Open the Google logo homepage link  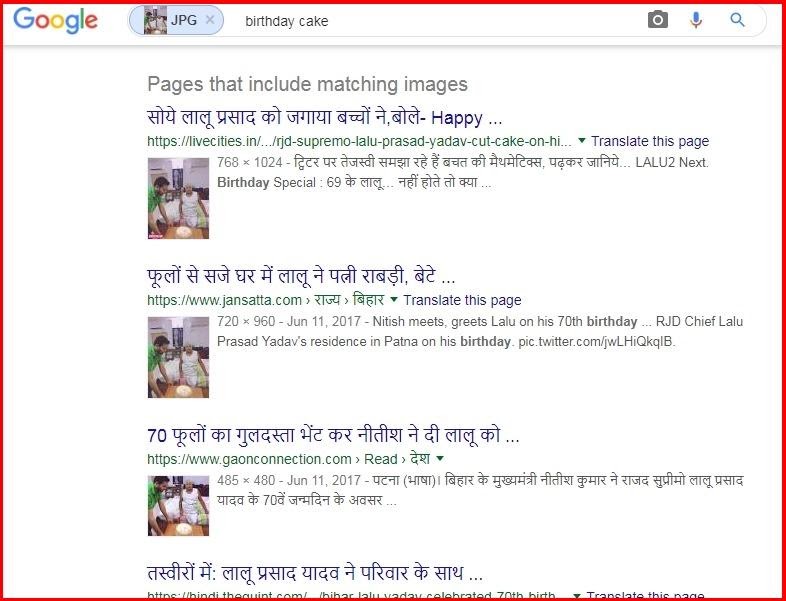55,21
